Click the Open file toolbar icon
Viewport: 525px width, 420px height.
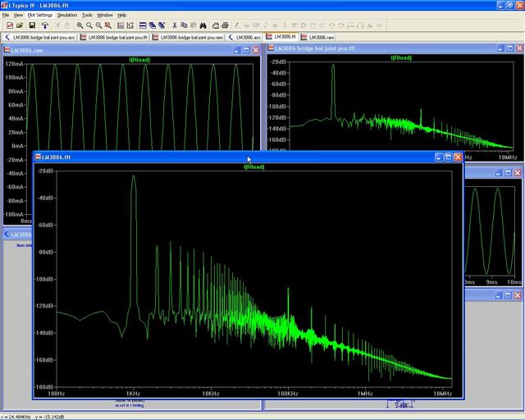coord(19,25)
